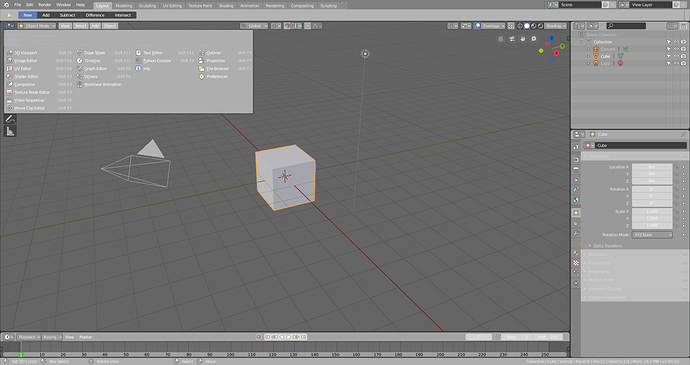Click the zoom view navigation icon

tap(533, 39)
